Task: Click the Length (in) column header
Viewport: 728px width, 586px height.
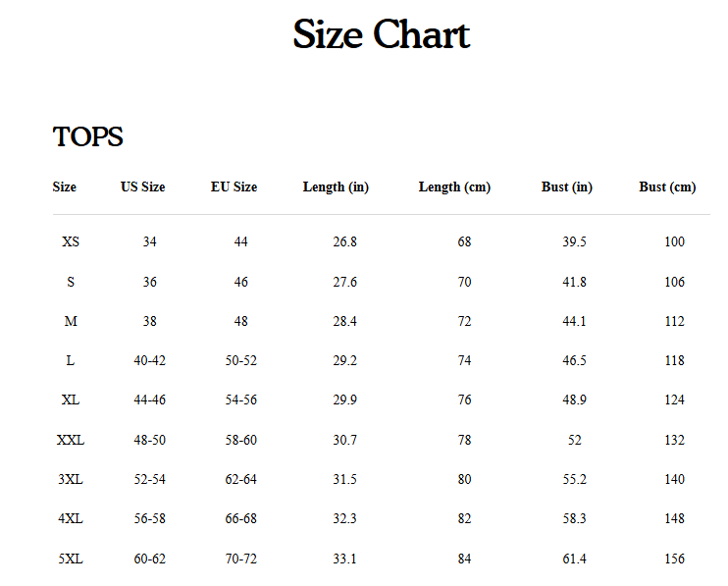Action: click(x=336, y=186)
